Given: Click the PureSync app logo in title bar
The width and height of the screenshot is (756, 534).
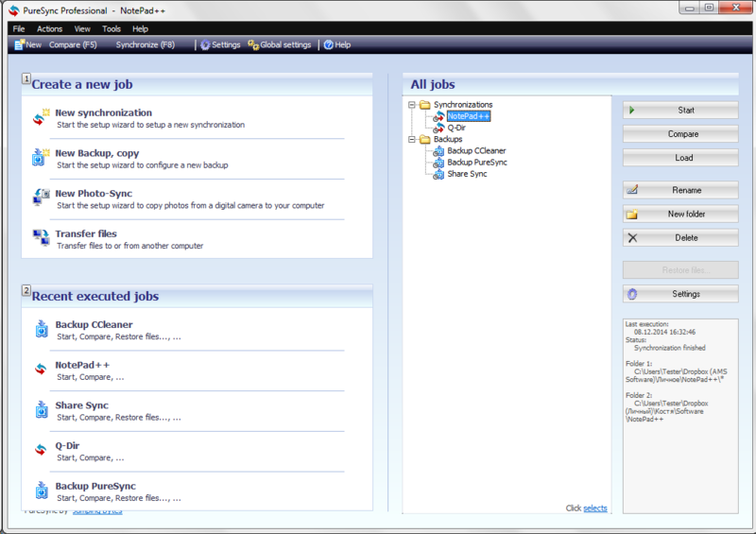Looking at the screenshot, I should [14, 10].
